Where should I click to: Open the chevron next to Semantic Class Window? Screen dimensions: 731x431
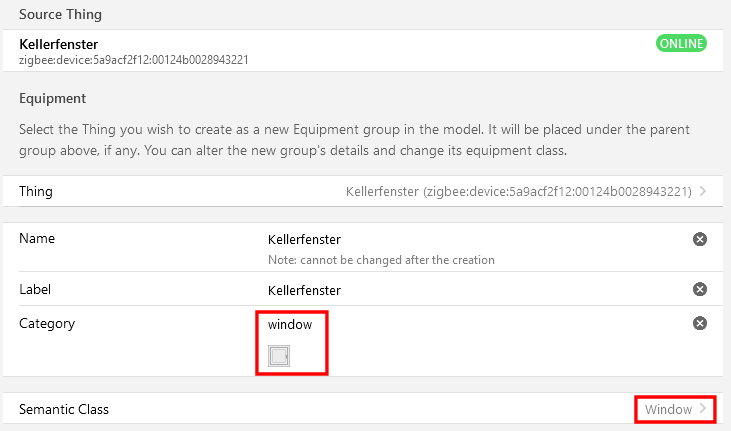703,409
